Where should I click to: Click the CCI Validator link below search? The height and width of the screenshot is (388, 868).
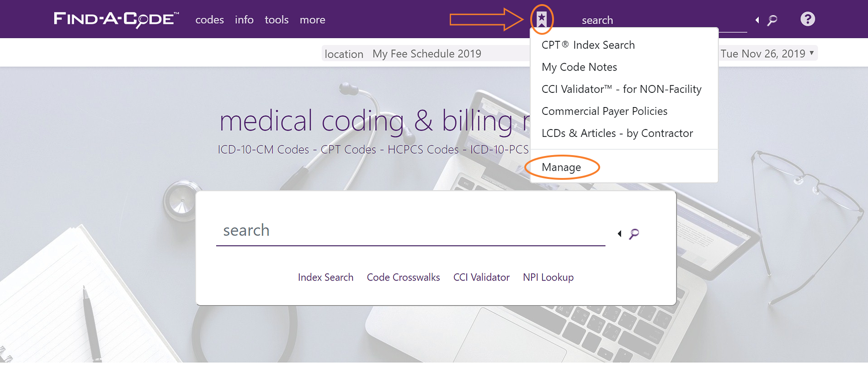pos(481,277)
